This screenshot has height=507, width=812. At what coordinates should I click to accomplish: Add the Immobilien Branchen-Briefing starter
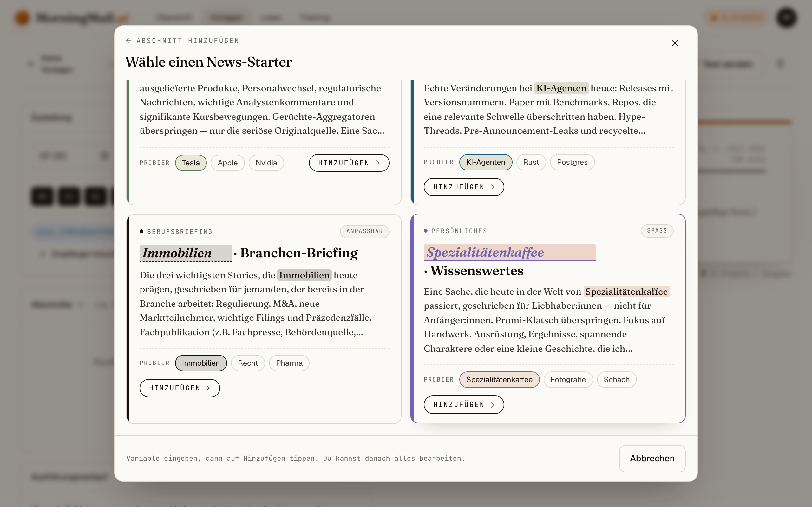tap(180, 388)
